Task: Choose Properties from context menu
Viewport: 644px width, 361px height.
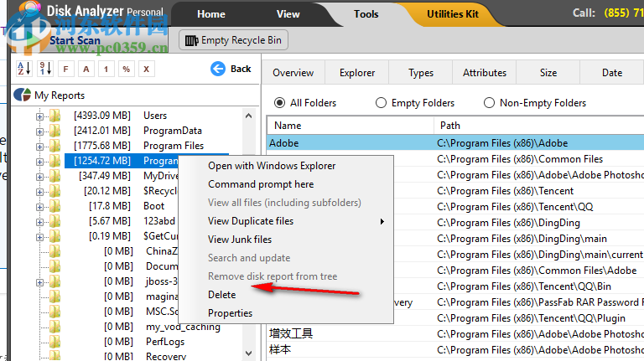Action: 230,313
